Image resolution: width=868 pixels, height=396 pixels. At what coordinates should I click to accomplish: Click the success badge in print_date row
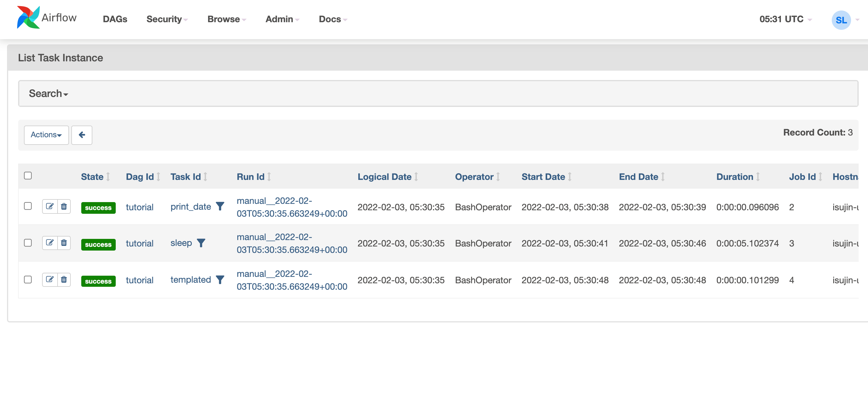98,208
